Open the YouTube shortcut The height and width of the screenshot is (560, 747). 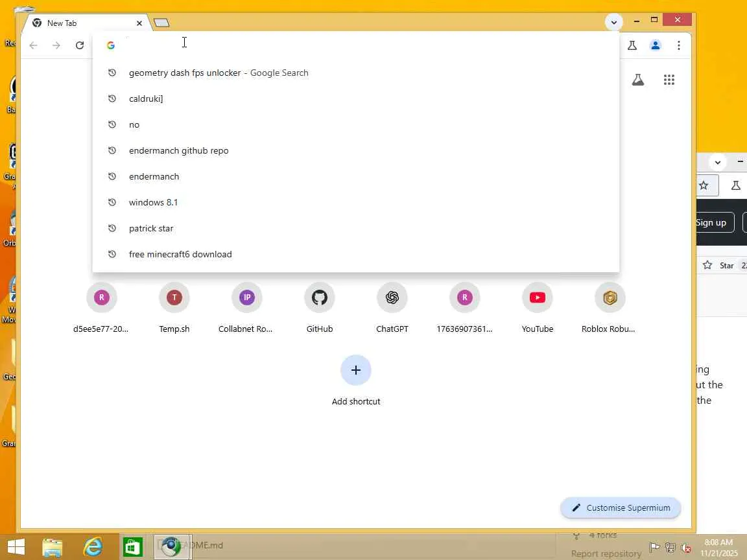pyautogui.click(x=538, y=308)
